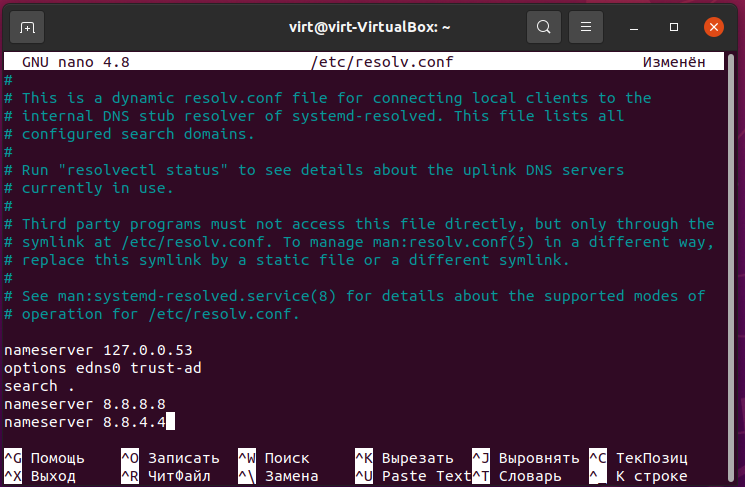The height and width of the screenshot is (487, 745).
Task: Click the ^G Помощь shortcut
Action: [45, 458]
